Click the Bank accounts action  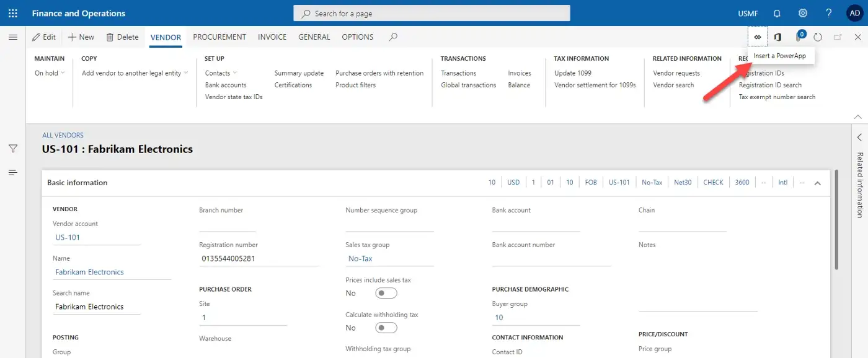pos(226,85)
